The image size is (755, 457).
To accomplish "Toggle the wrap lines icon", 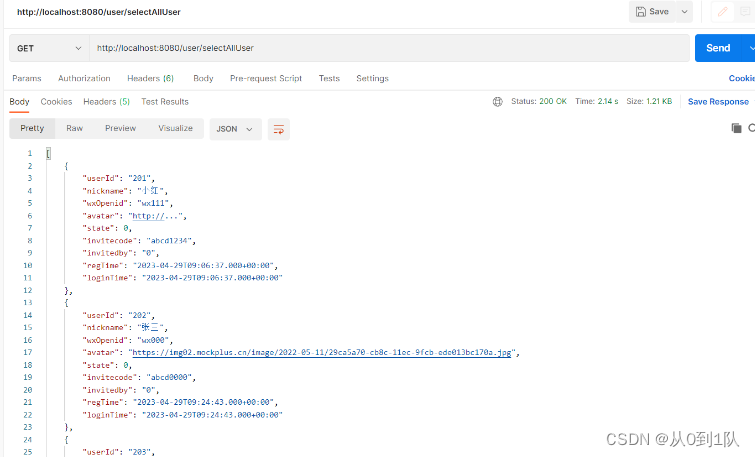I will pos(279,129).
